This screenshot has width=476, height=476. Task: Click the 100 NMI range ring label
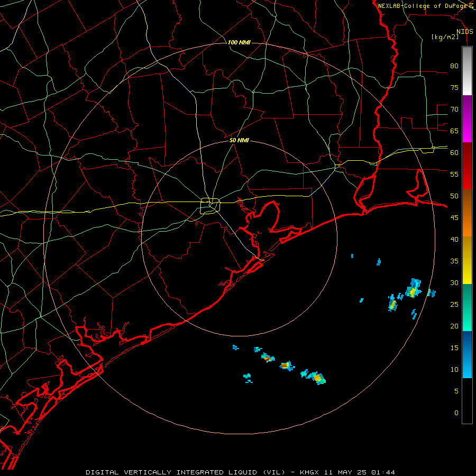click(x=239, y=42)
